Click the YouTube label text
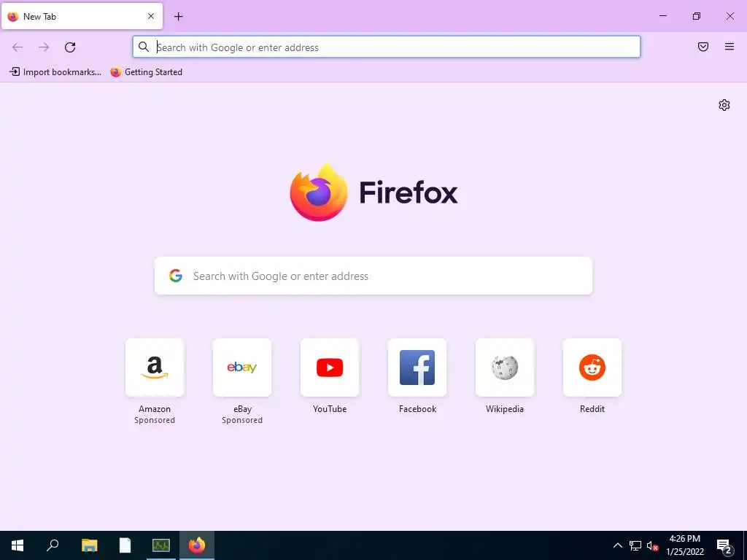Viewport: 747px width, 560px height. click(x=330, y=409)
